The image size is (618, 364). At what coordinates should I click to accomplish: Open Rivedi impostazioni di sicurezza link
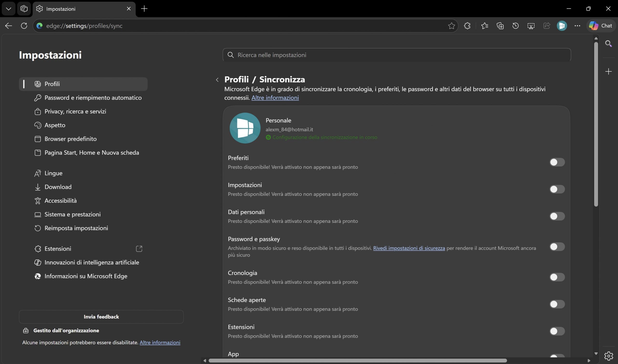pos(409,248)
